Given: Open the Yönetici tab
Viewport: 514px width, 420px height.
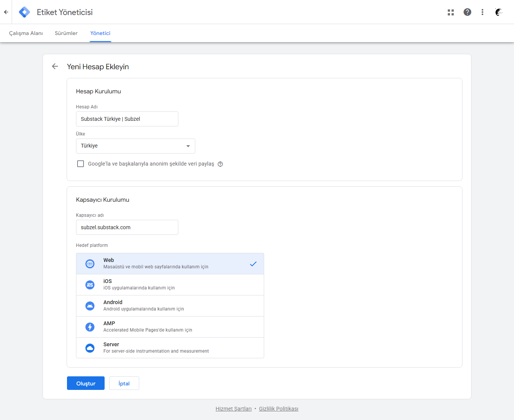Looking at the screenshot, I should (100, 33).
